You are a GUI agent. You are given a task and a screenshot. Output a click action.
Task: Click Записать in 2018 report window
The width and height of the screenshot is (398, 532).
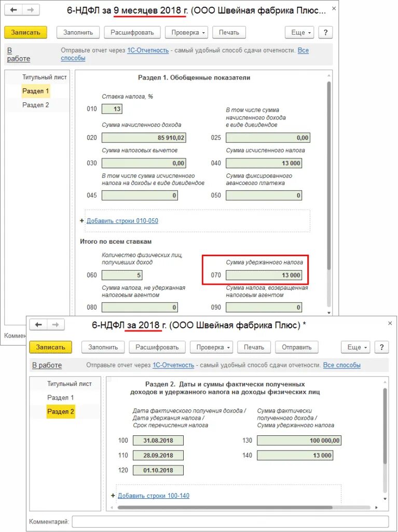click(x=50, y=348)
